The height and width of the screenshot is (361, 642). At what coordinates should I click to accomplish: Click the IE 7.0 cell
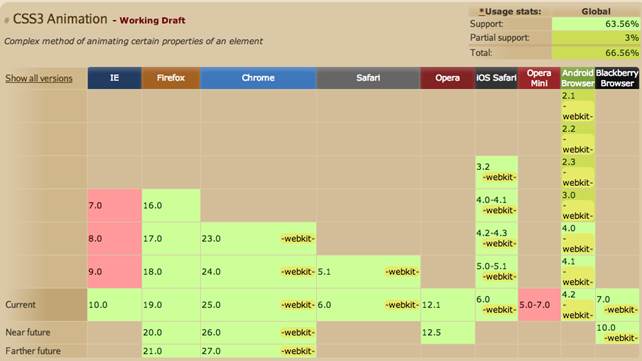(114, 205)
